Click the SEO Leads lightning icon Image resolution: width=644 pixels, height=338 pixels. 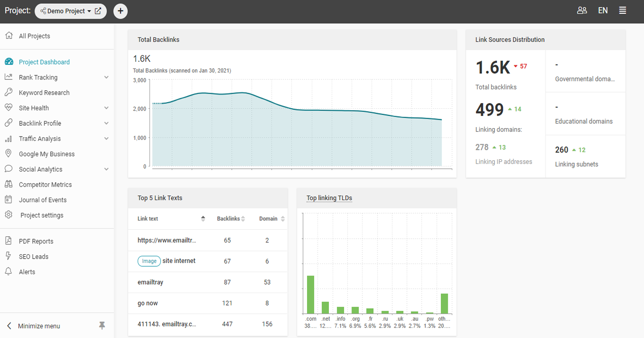[x=9, y=256]
